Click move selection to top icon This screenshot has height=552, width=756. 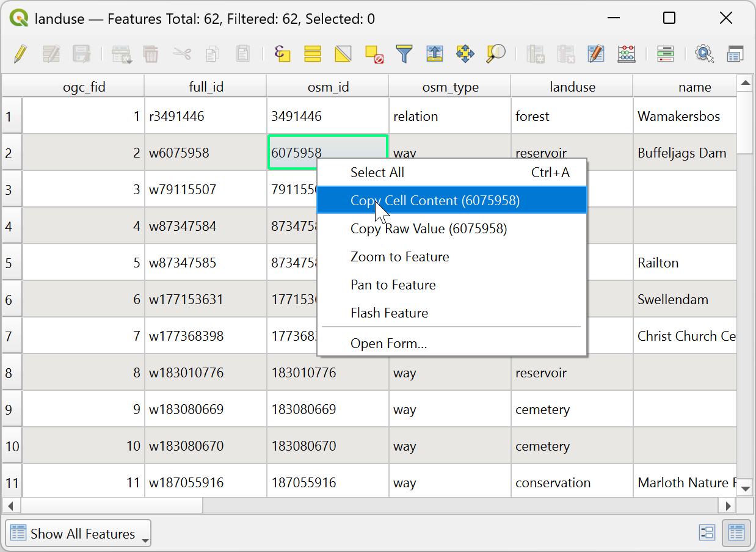coord(435,54)
